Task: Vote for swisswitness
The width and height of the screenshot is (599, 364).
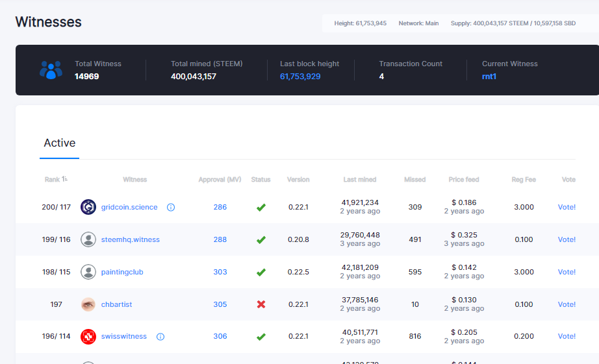Action: [x=567, y=336]
